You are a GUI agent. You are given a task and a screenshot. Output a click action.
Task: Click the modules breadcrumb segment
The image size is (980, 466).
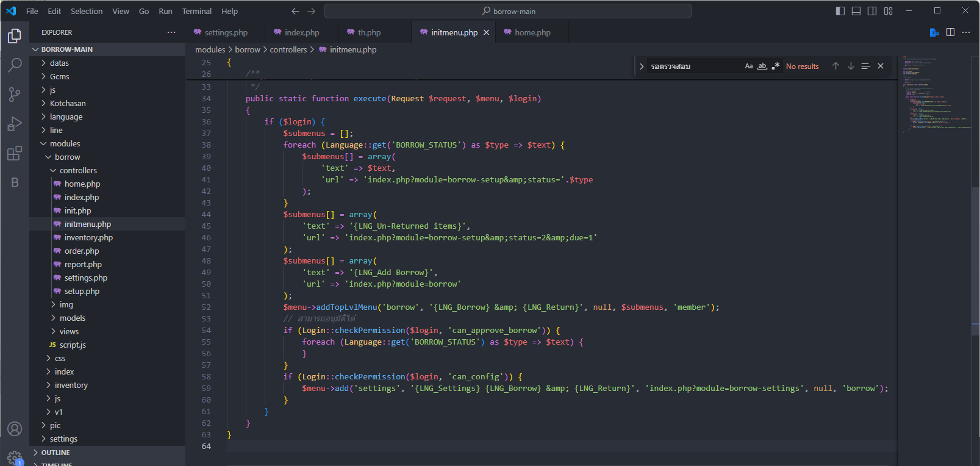point(210,49)
